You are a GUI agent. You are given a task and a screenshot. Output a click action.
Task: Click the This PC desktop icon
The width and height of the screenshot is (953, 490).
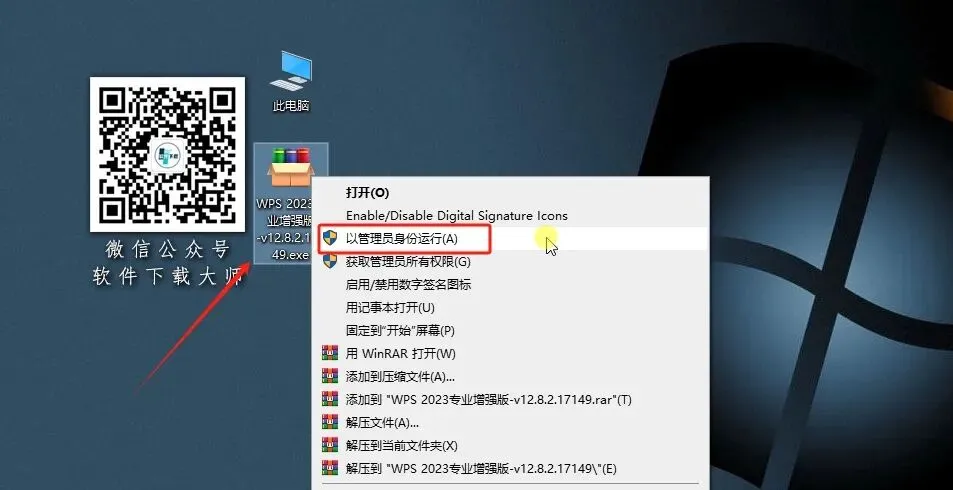(291, 81)
